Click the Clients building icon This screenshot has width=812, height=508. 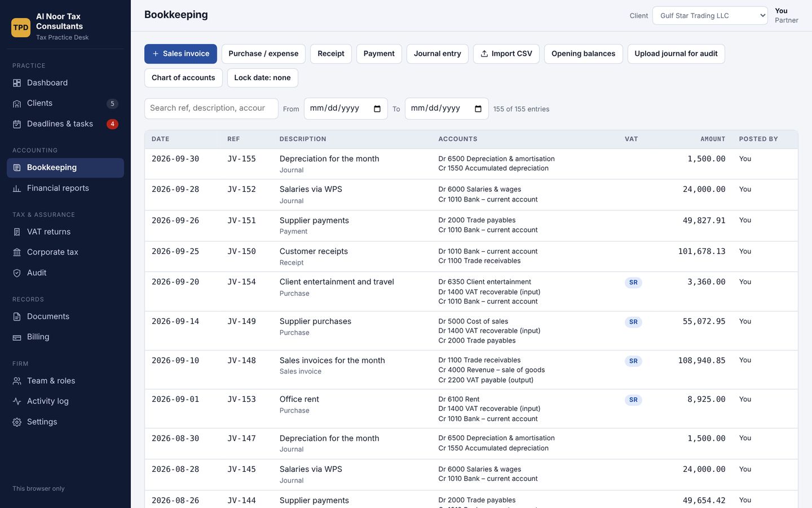click(17, 103)
